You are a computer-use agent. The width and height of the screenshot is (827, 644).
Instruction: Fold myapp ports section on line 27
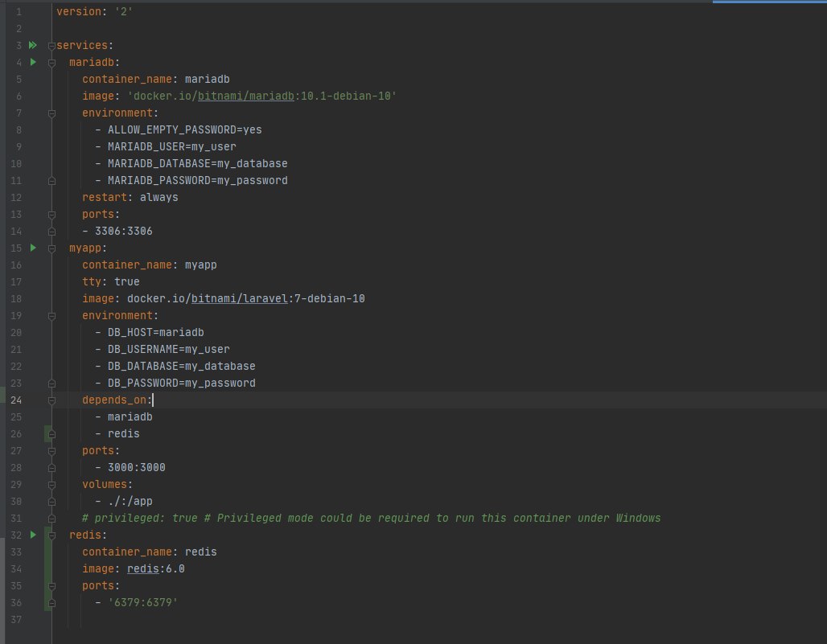click(x=51, y=450)
